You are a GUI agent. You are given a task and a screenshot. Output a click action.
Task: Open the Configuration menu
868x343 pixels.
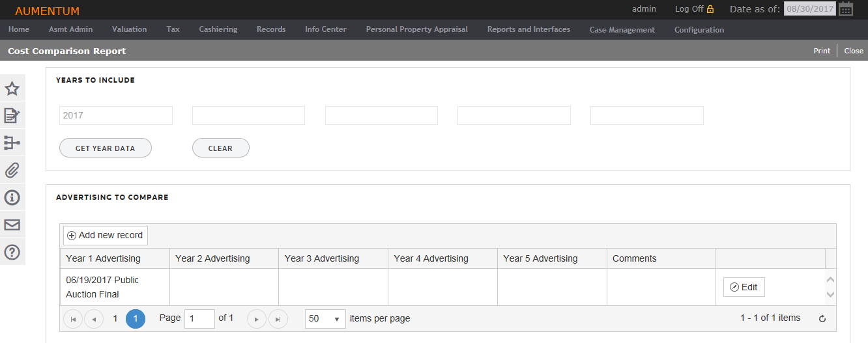[x=699, y=30]
